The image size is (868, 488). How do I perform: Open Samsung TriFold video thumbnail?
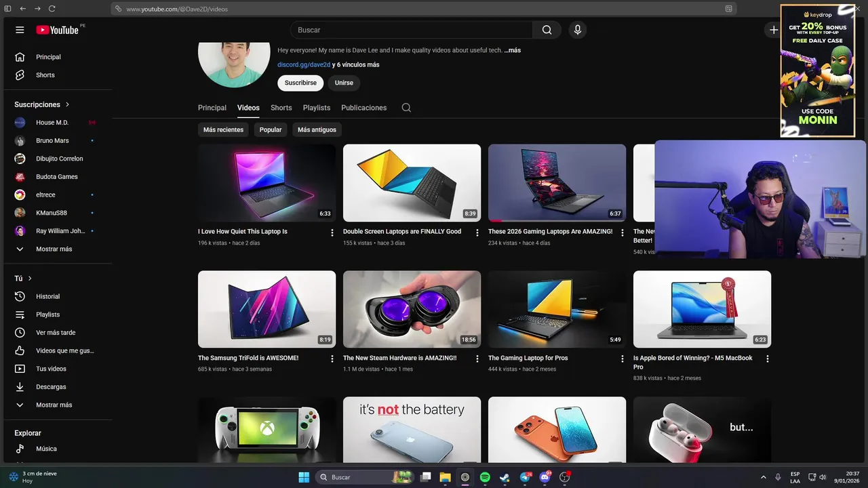[x=267, y=309]
